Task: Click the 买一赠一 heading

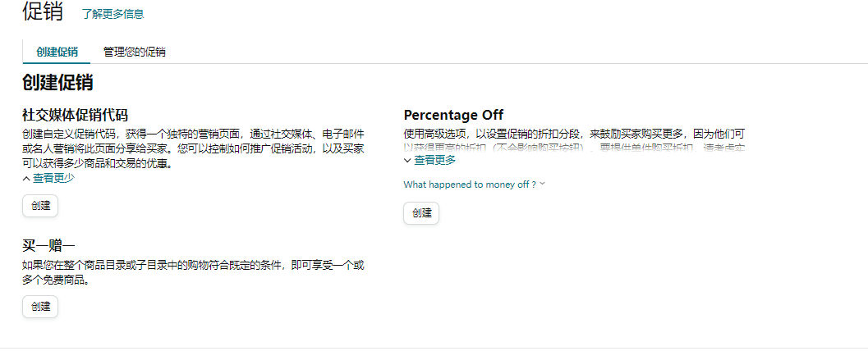Action: pyautogui.click(x=48, y=246)
